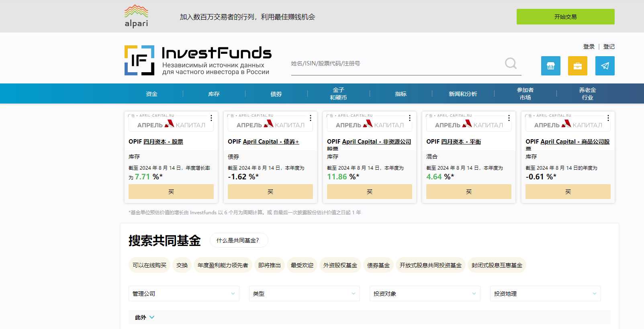
Task: Open the 指标 menu
Action: 401,94
